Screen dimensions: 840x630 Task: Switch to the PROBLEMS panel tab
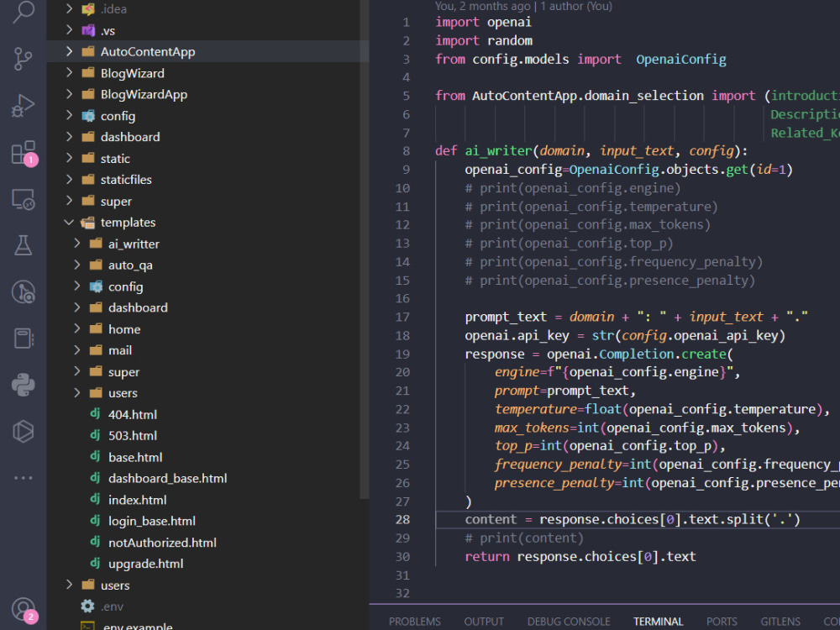tap(415, 622)
